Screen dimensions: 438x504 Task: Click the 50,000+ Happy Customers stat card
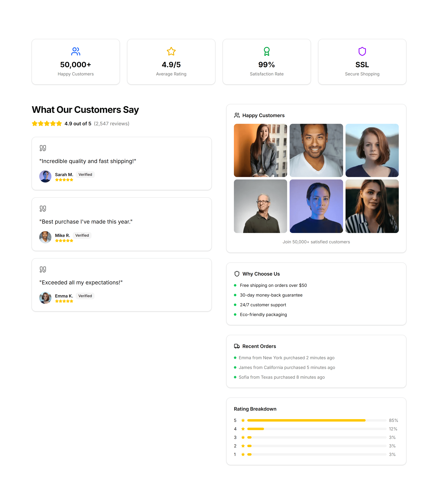(76, 62)
